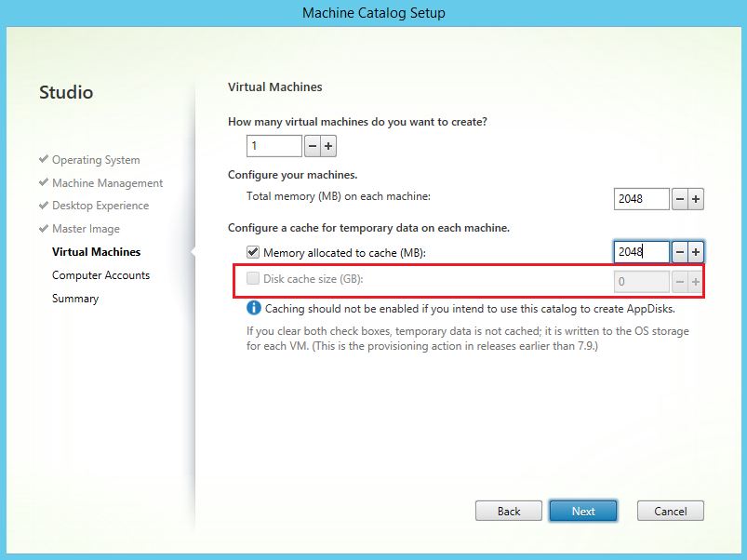Click the Cancel button
Screen dimensions: 747x560
(x=669, y=511)
